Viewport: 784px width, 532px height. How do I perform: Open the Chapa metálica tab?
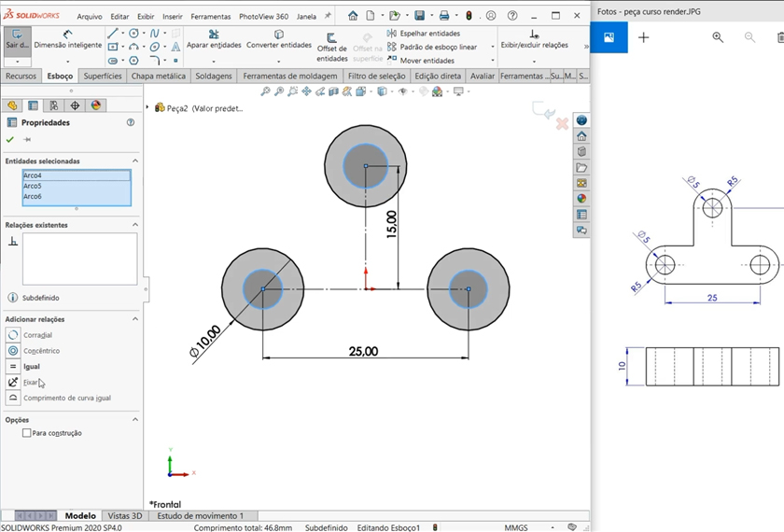159,77
